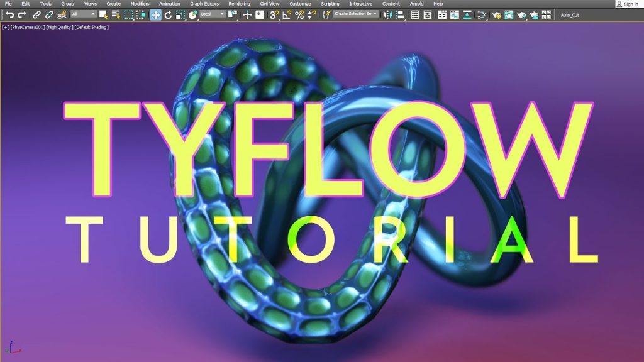Open the selection filter All dropdown
The width and height of the screenshot is (644, 362).
(85, 14)
